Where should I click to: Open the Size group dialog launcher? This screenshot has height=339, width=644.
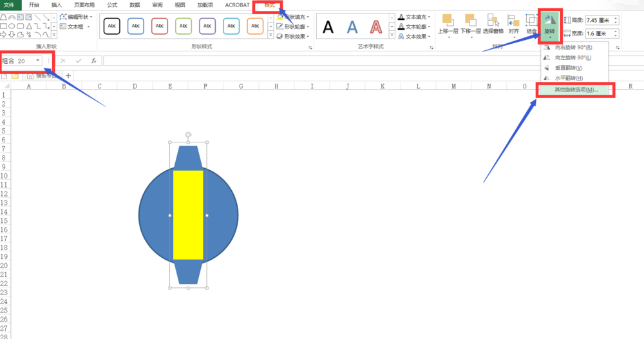coord(618,48)
